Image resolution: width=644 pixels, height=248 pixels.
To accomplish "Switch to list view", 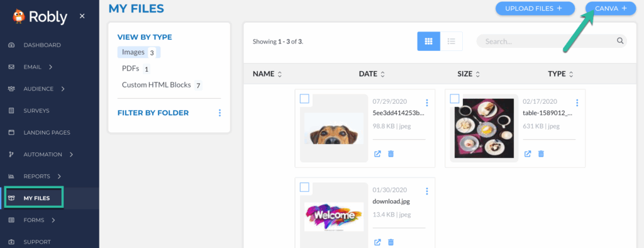I will click(x=452, y=41).
